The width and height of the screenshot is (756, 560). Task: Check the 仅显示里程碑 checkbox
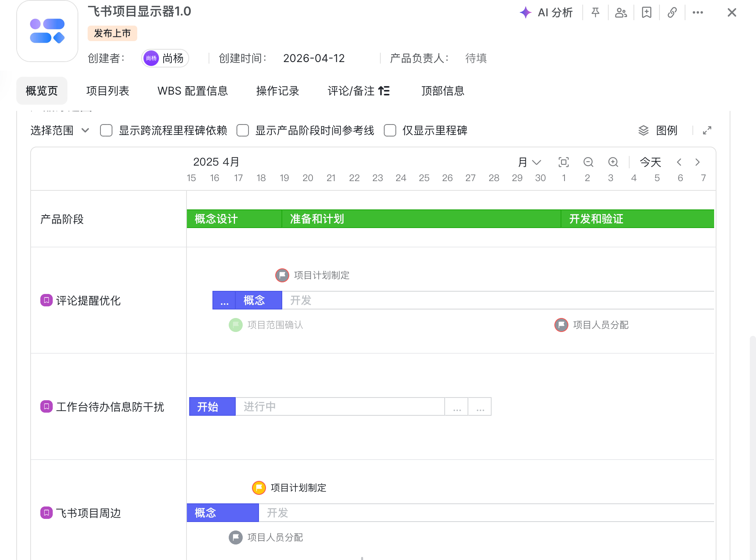[390, 130]
